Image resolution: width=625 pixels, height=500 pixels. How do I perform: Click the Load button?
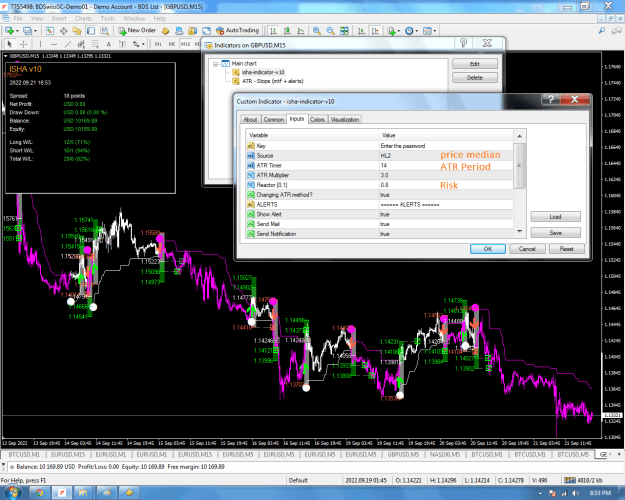click(555, 217)
